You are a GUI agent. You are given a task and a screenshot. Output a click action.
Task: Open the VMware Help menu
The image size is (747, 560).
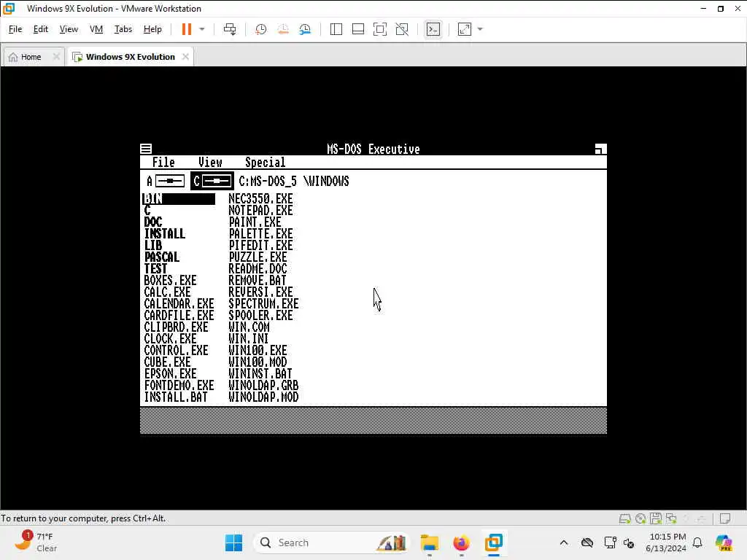click(x=152, y=29)
